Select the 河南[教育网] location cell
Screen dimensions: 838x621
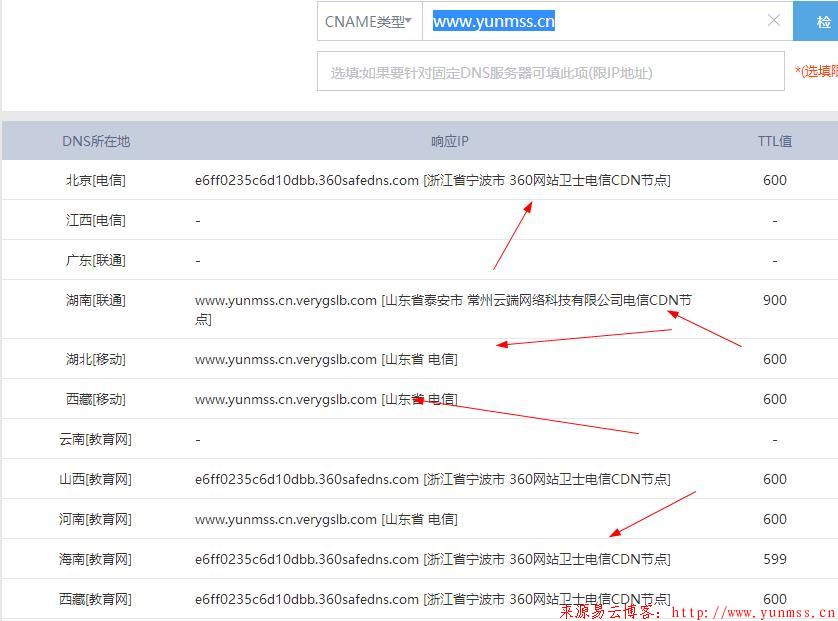(x=96, y=519)
